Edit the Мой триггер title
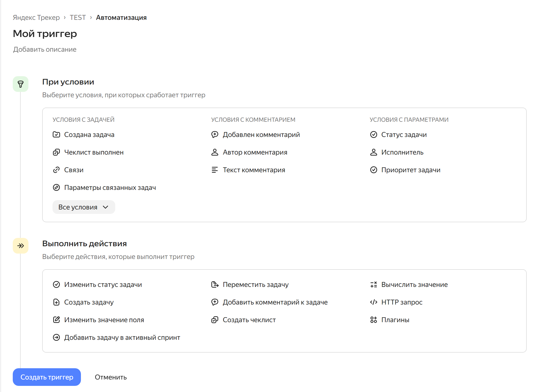Image resolution: width=537 pixels, height=392 pixels. 45,34
